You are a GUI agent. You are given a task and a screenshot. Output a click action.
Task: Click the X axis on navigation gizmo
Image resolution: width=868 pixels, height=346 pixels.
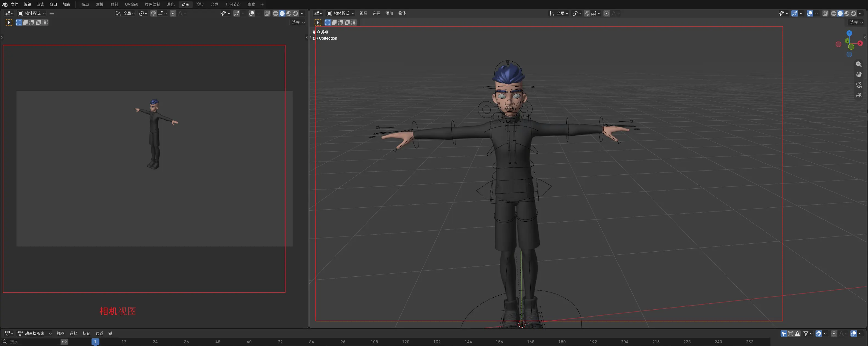860,43
